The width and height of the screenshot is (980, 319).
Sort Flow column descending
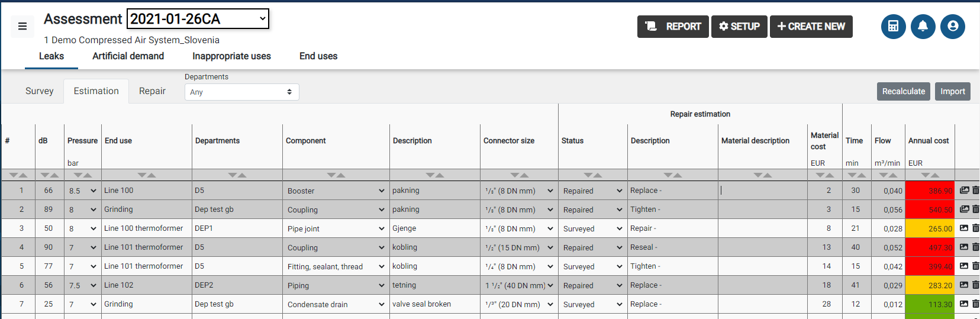pyautogui.click(x=884, y=175)
